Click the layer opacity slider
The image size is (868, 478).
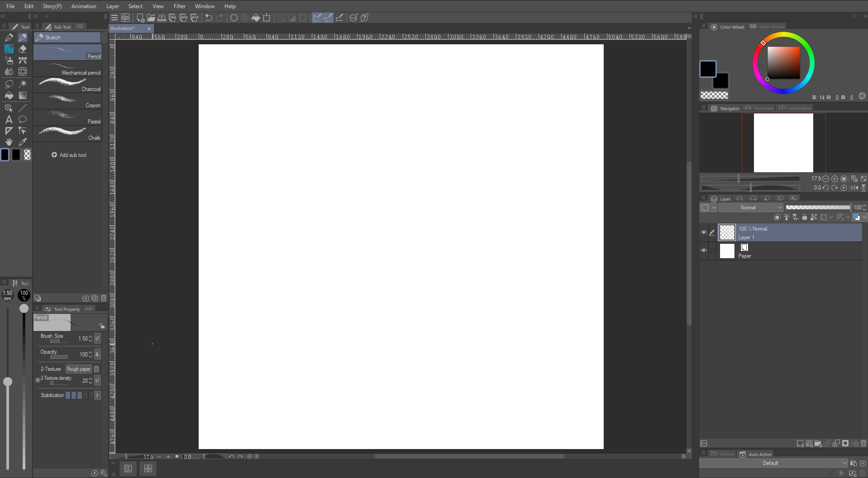[x=818, y=208]
